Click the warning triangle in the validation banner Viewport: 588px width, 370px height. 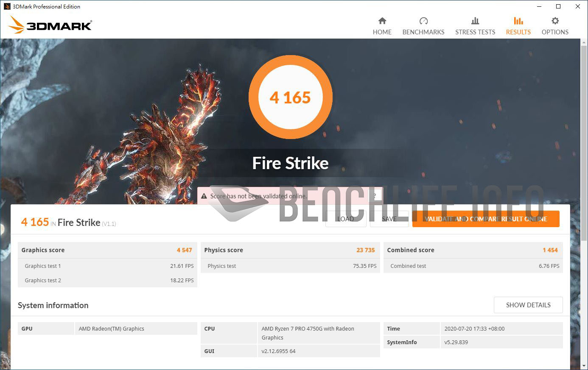point(204,196)
